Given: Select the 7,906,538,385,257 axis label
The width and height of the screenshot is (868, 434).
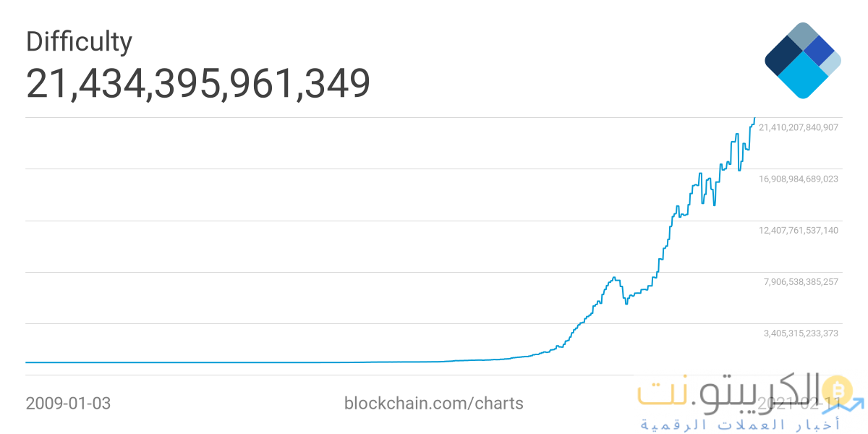Looking at the screenshot, I should point(801,282).
